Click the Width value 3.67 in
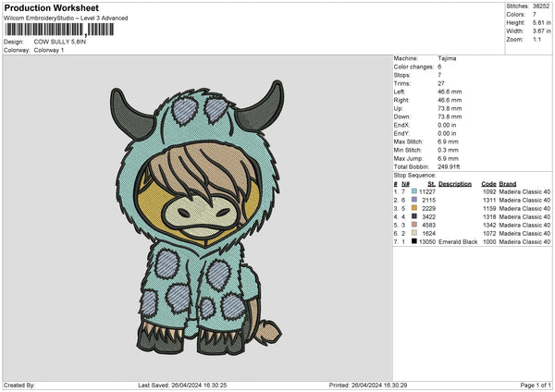Viewport: 555px width, 392px height. [541, 31]
